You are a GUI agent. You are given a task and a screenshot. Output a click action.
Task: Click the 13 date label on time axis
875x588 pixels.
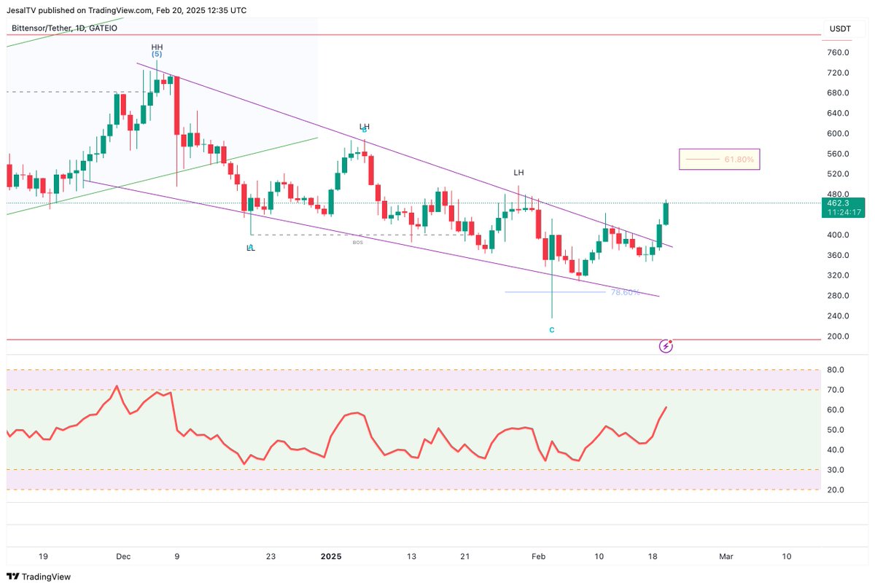[x=411, y=557]
